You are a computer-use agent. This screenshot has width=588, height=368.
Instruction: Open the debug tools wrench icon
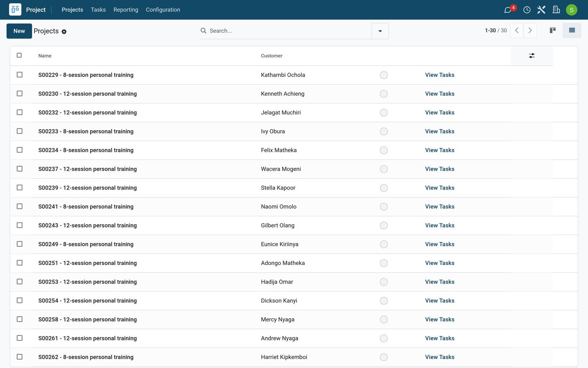(x=541, y=10)
